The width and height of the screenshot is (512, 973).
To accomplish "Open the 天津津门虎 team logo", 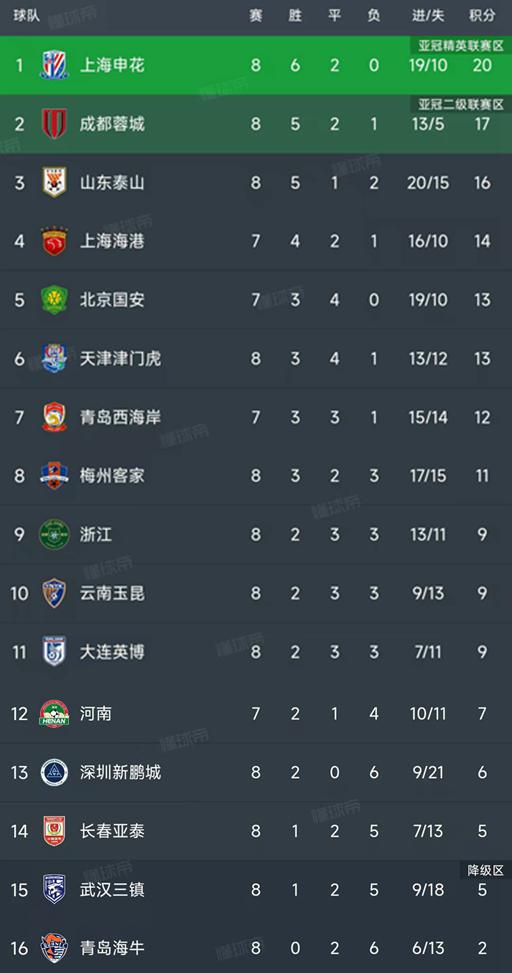I will click(54, 358).
